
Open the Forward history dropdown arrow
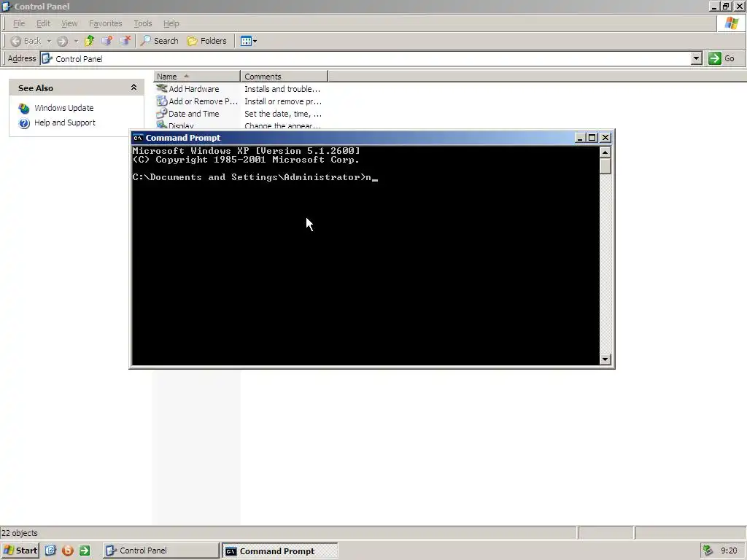click(x=76, y=41)
